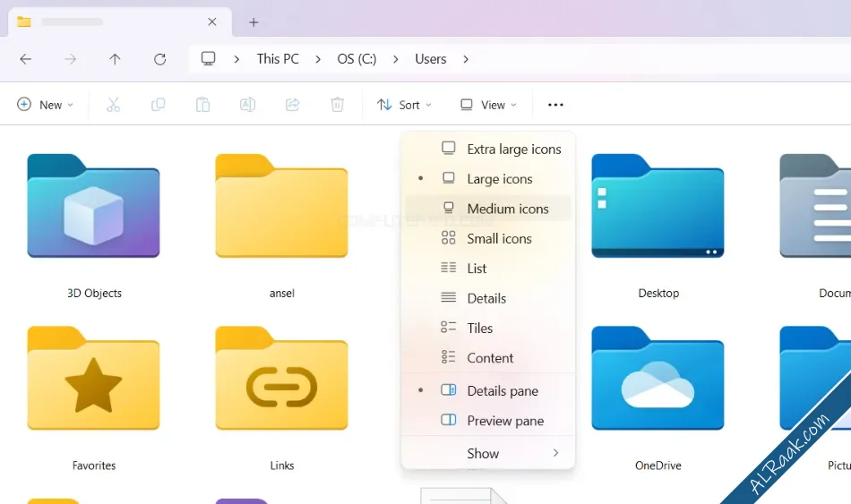Select the Links folder
851x504 pixels.
(281, 378)
